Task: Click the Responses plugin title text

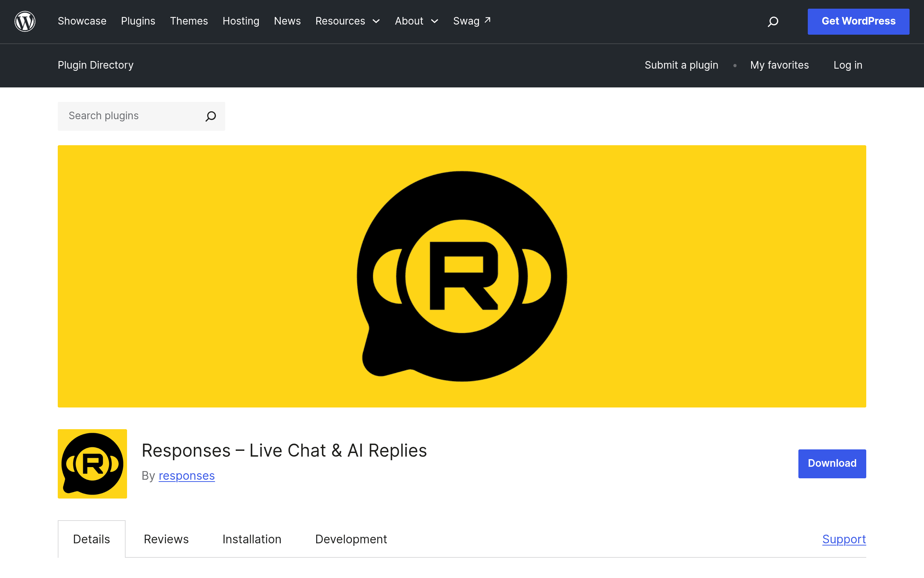Action: [284, 450]
